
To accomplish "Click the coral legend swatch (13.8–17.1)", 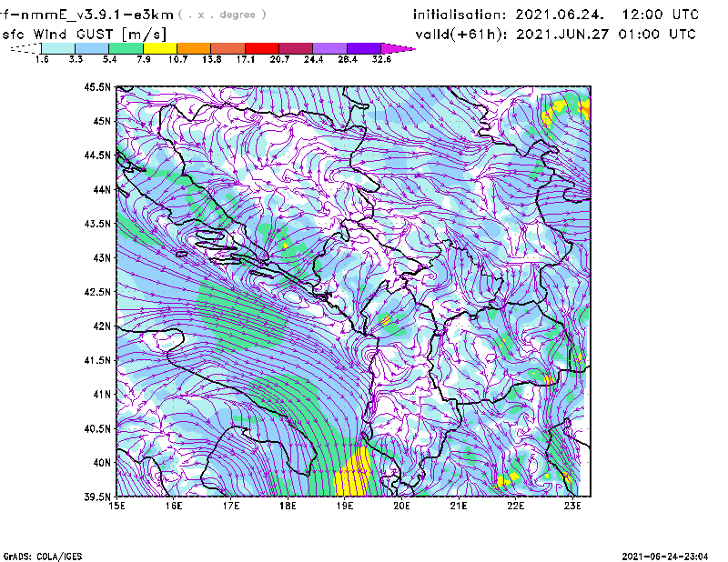I will 228,48.
